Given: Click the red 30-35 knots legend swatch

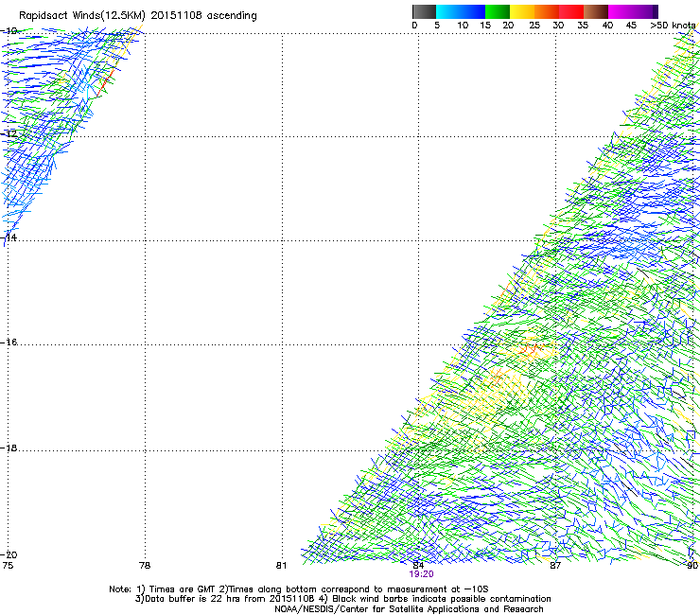Looking at the screenshot, I should tap(571, 11).
